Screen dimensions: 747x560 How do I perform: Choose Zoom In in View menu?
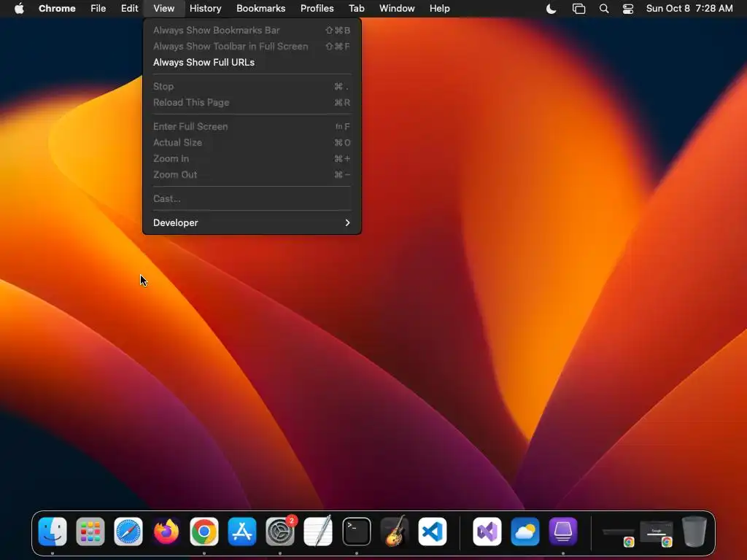coord(252,158)
